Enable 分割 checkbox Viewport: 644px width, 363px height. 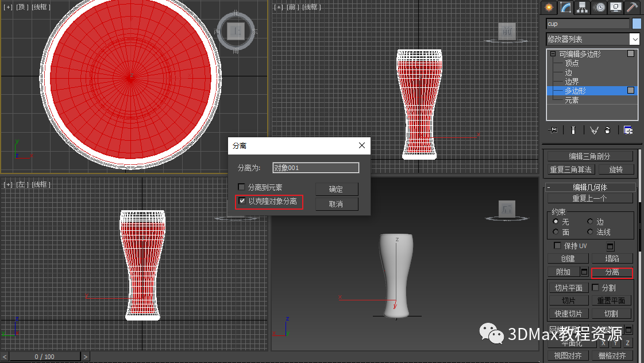(x=596, y=287)
